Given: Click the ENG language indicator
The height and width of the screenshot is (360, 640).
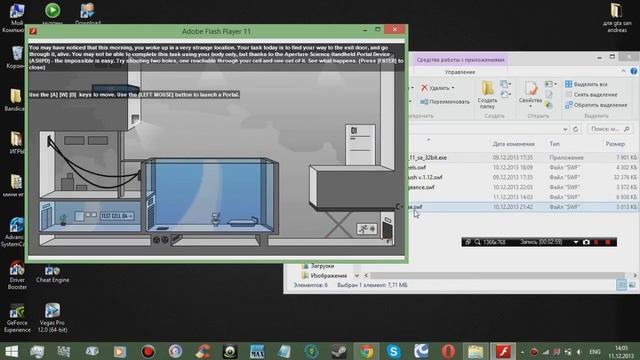Looking at the screenshot, I should 595,352.
